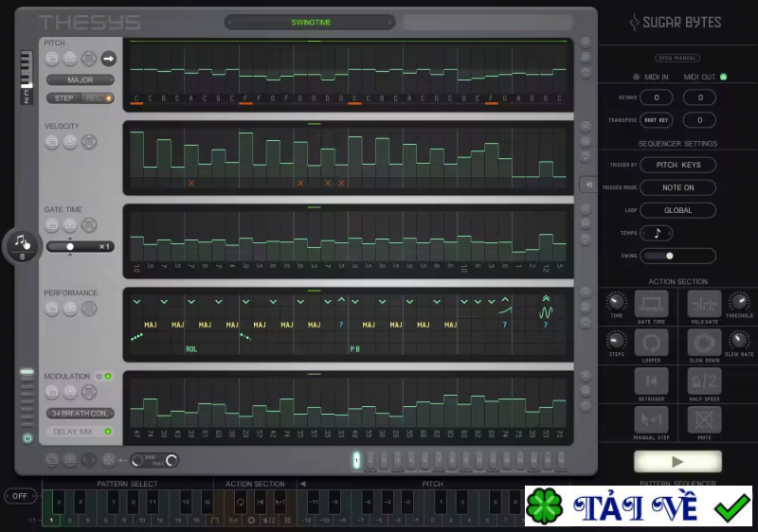Viewport: 758px width, 532px height.
Task: Randomize the Pitch lane with the dice icon
Action: point(586,58)
